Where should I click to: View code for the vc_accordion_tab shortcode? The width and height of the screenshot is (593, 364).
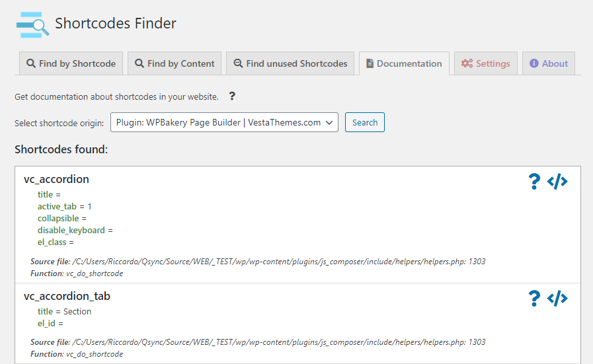click(x=557, y=299)
